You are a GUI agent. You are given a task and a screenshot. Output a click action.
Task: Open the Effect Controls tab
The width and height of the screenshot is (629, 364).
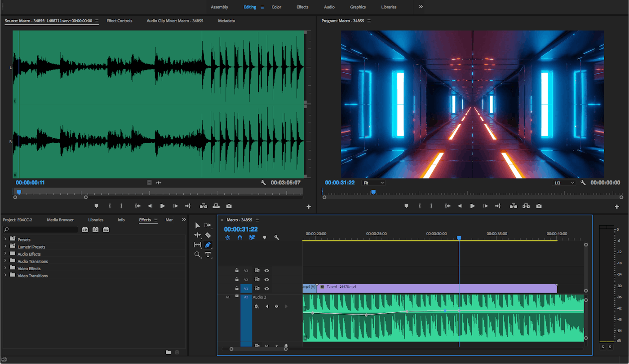point(119,21)
